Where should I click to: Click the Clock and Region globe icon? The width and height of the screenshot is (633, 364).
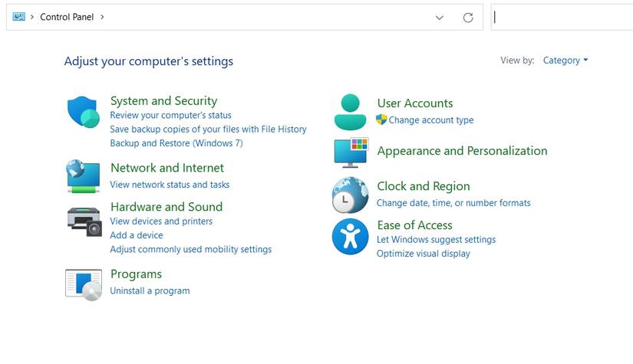[350, 195]
